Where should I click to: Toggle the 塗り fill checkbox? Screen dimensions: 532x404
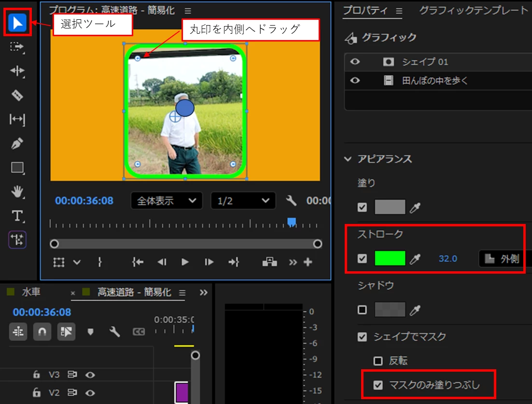coord(363,207)
